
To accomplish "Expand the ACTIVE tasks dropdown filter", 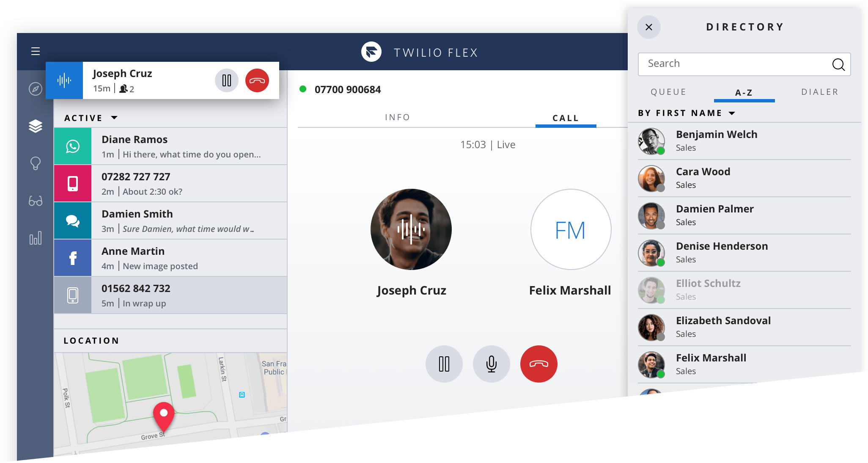I will (114, 117).
